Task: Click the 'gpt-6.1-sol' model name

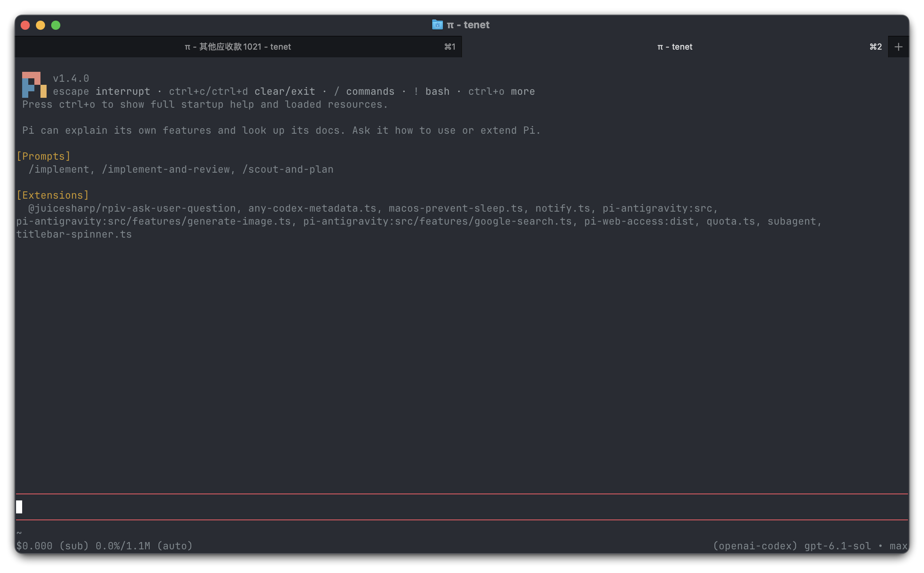Action: tap(838, 546)
